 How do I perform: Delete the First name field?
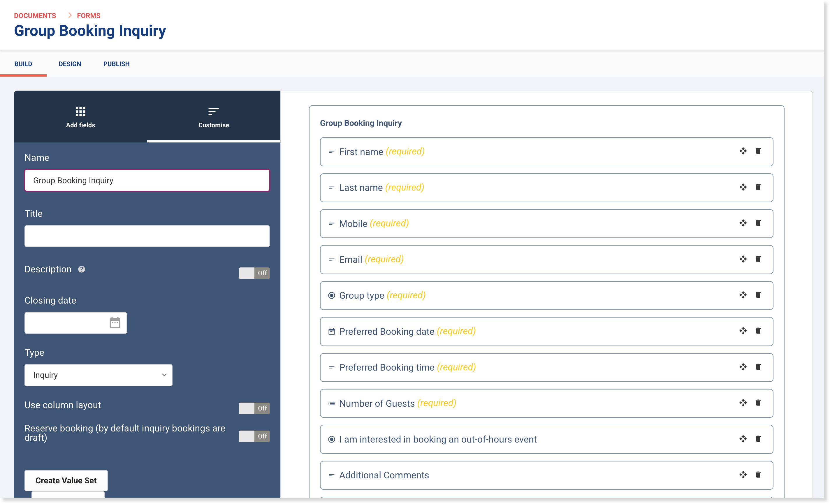coord(758,151)
